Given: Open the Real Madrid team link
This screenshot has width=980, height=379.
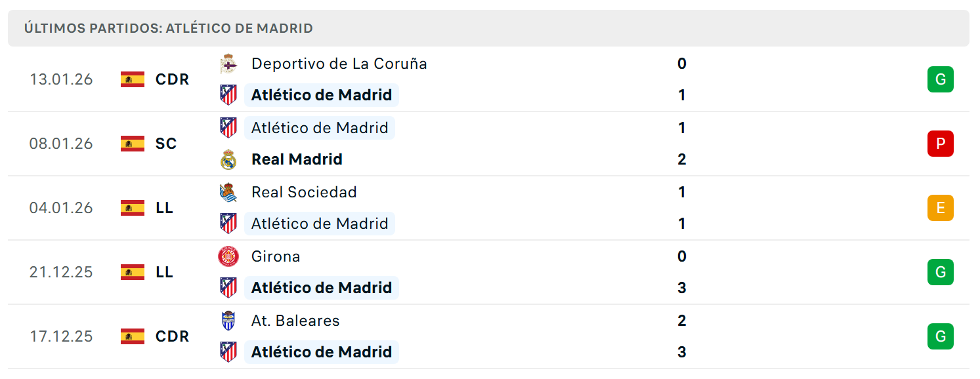Looking at the screenshot, I should pyautogui.click(x=297, y=159).
